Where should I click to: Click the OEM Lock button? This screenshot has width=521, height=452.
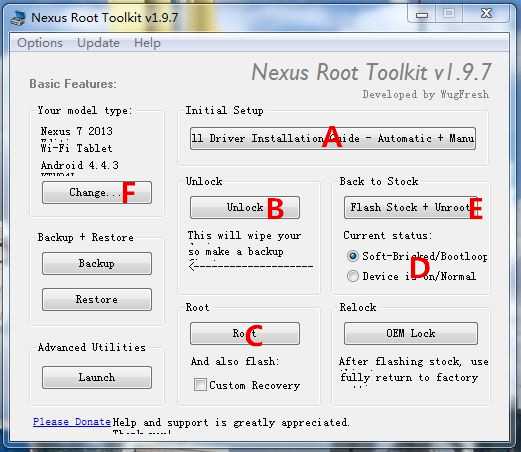(411, 333)
